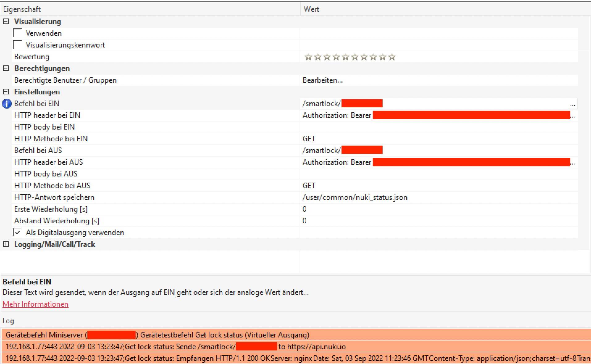This screenshot has width=591, height=364.
Task: Click the Visualisierung group title
Action: click(38, 22)
